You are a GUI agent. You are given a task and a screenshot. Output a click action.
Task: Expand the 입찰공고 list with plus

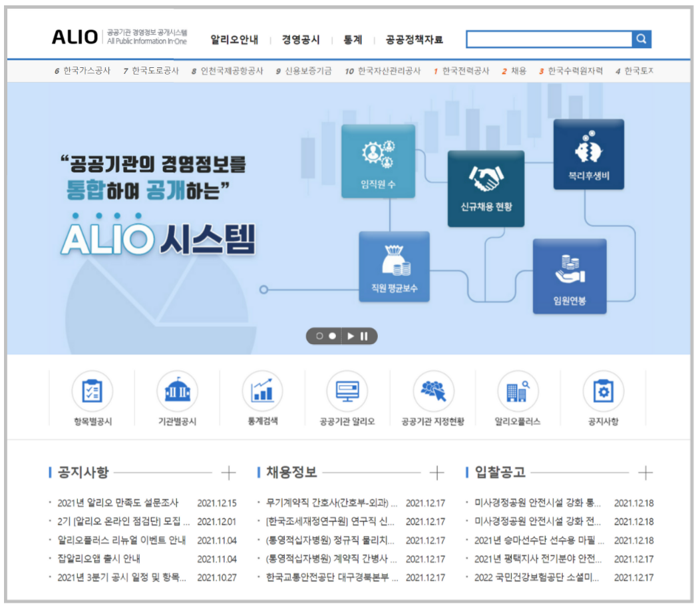645,472
